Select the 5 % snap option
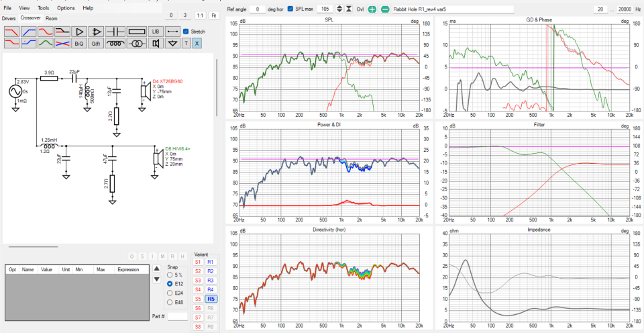 (x=169, y=274)
